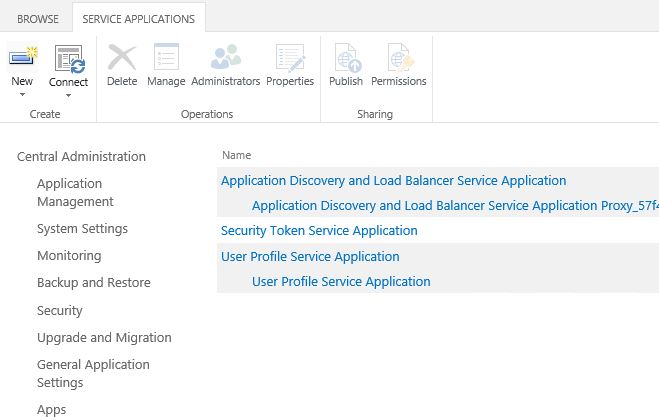The image size is (659, 417).
Task: Open Permissions in the Sharing group
Action: [398, 58]
